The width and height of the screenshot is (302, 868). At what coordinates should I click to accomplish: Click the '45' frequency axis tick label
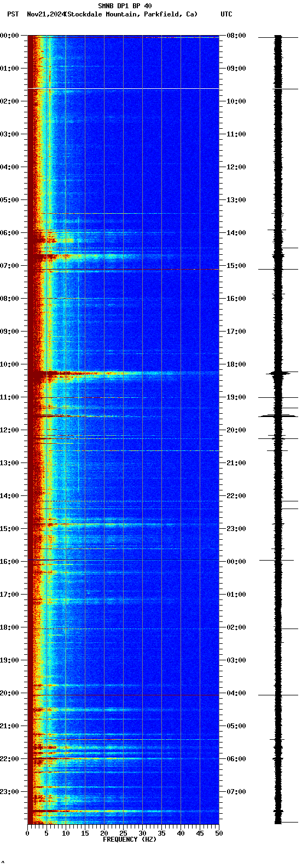coord(200,833)
